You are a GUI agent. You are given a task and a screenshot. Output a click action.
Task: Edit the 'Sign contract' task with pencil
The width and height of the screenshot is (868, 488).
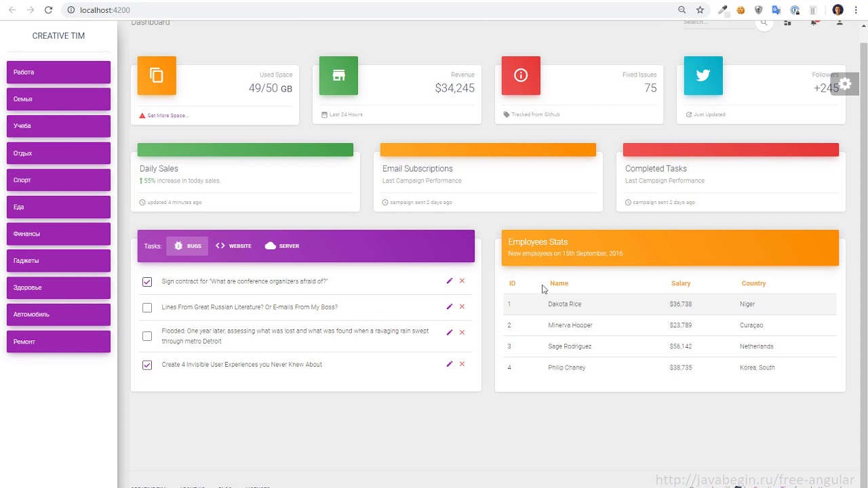point(449,281)
